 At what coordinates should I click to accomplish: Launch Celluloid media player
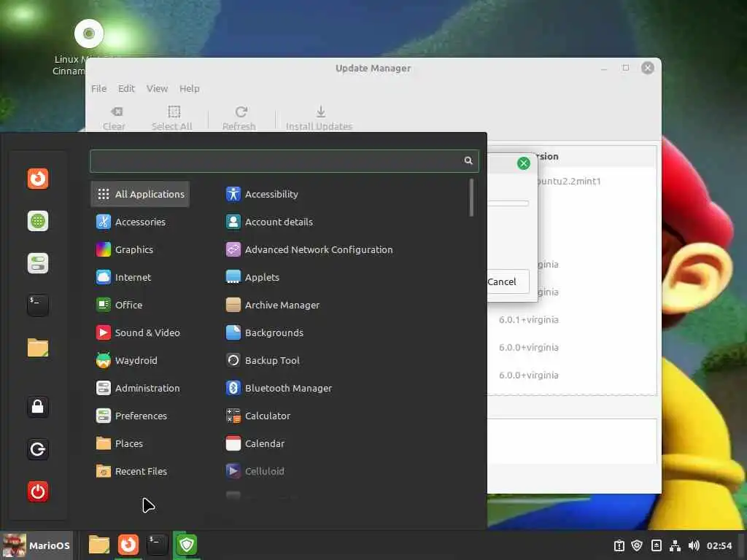(x=255, y=471)
